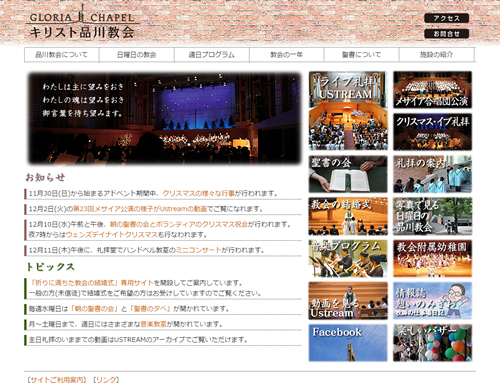Image resolution: width=500 pixels, height=383 pixels.
Task: Follow the 朝の聖書の会とボランティアのクリスマス祝会 link
Action: (x=179, y=224)
